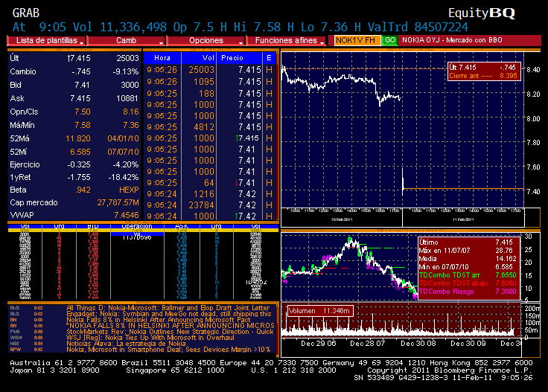Click the EquityBQ title

pyautogui.click(x=482, y=13)
